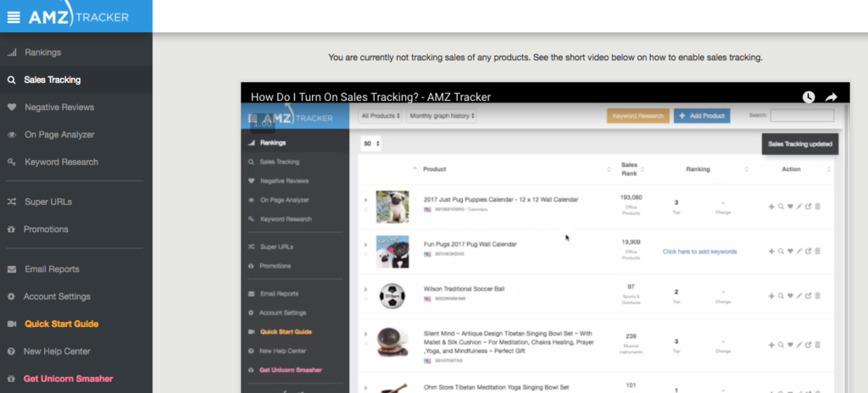Click the 193,080 sales rank value
Image resolution: width=868 pixels, height=393 pixels.
631,197
